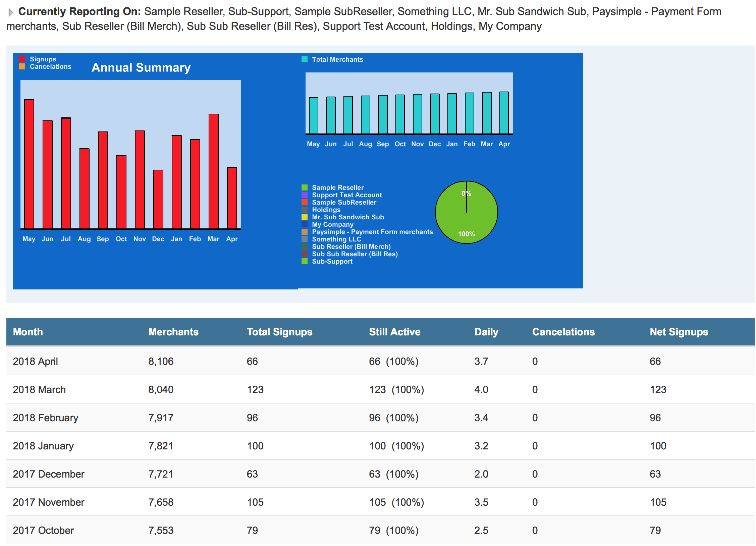Image resolution: width=756 pixels, height=546 pixels.
Task: Click the red Sample SubReseller legend swatch
Action: [x=305, y=202]
